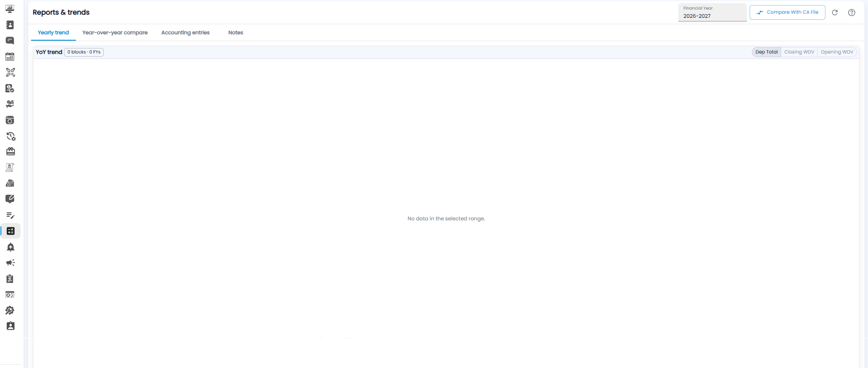Open the gift card sidebar icon
868x368 pixels.
tap(10, 151)
